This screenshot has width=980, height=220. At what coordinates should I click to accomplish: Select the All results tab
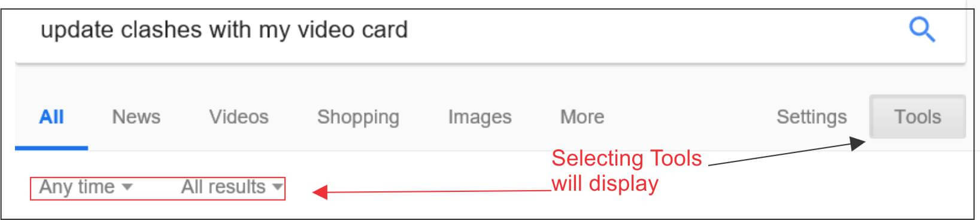(x=51, y=117)
